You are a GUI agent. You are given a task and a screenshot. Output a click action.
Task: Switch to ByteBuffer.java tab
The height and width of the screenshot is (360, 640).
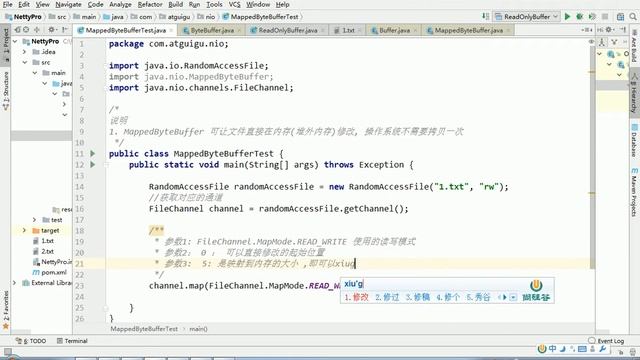[x=212, y=30]
